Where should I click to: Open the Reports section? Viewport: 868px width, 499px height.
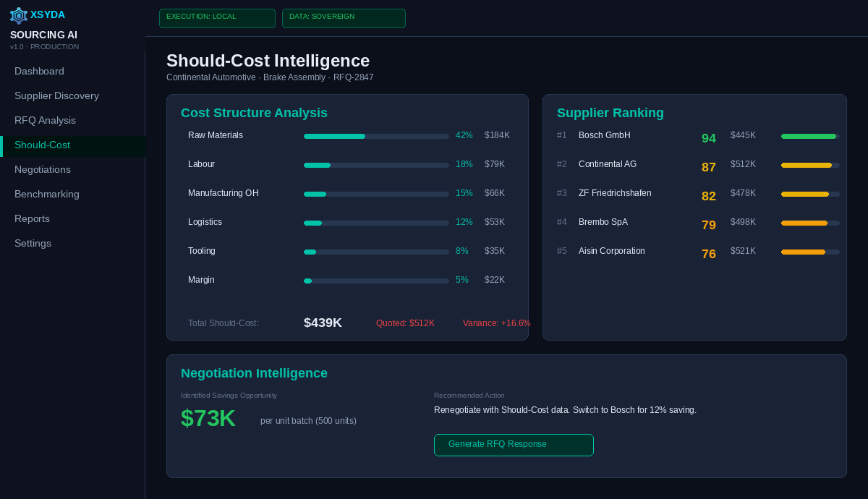33,218
